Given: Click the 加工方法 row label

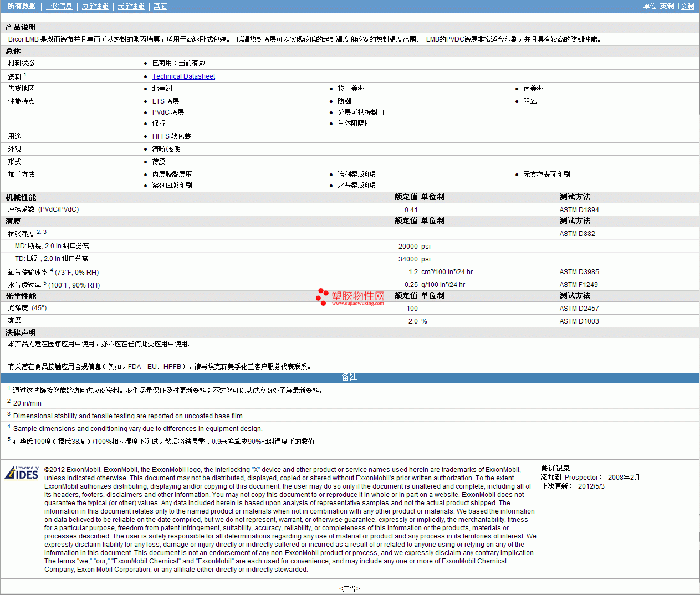Looking at the screenshot, I should pyautogui.click(x=21, y=175).
